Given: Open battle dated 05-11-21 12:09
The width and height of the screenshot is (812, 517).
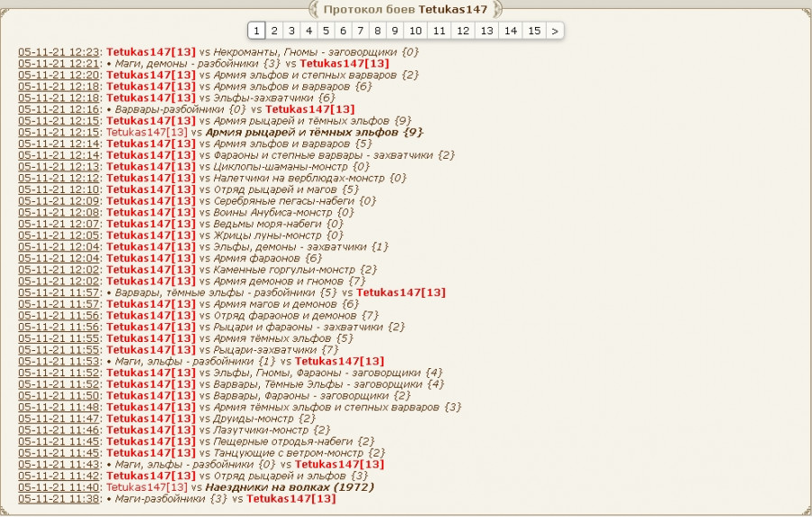Looking at the screenshot, I should pos(59,200).
